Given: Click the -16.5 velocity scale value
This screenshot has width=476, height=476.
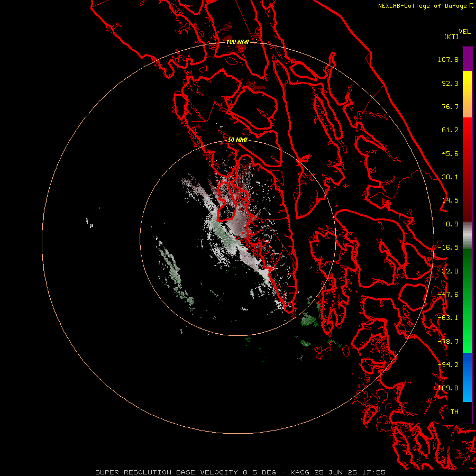Looking at the screenshot, I should (448, 248).
